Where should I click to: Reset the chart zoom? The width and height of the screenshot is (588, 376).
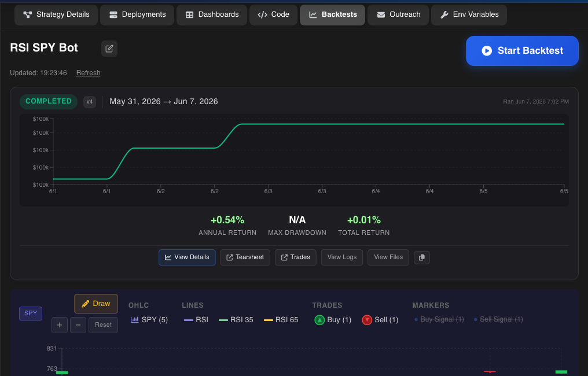[x=103, y=325]
